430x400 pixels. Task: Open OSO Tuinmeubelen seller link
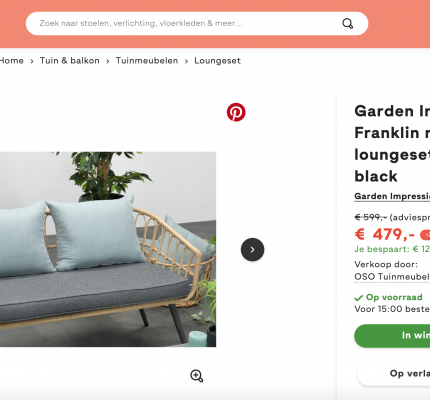click(x=392, y=277)
